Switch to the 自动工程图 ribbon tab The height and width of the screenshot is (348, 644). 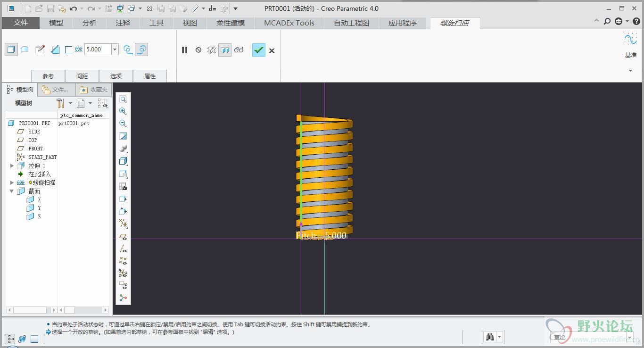pyautogui.click(x=351, y=23)
